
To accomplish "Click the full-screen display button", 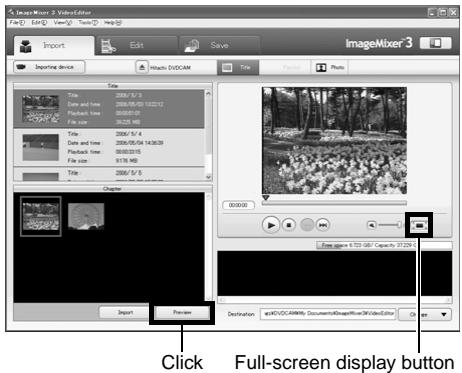I will pos(419,225).
